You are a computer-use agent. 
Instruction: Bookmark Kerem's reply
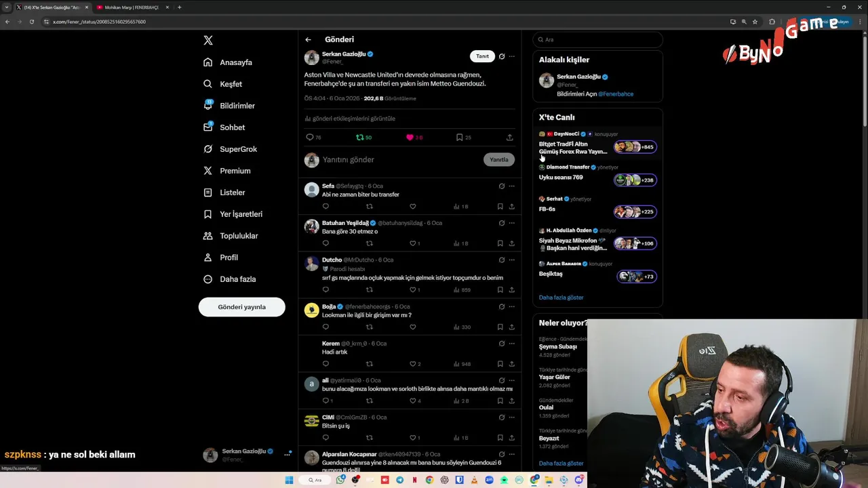click(x=500, y=364)
